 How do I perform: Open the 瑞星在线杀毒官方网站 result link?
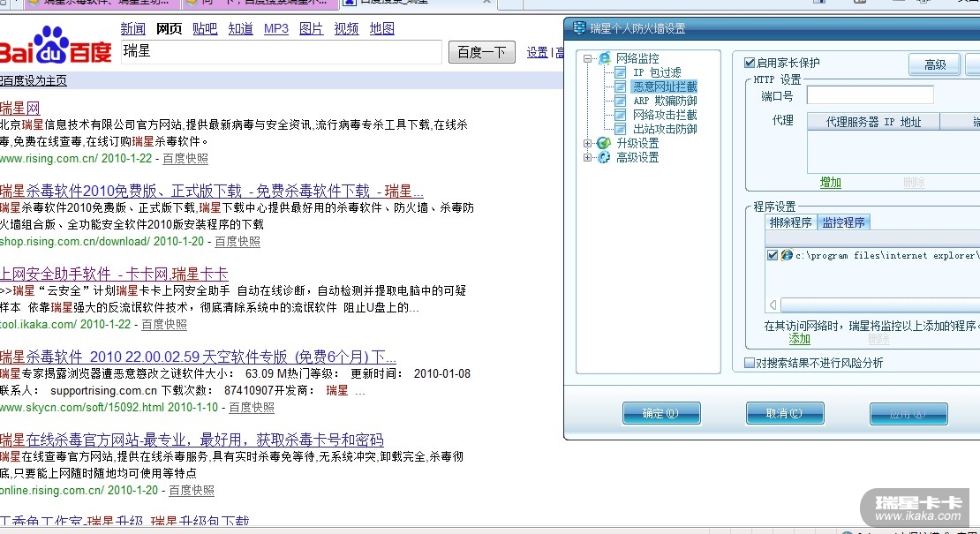192,440
